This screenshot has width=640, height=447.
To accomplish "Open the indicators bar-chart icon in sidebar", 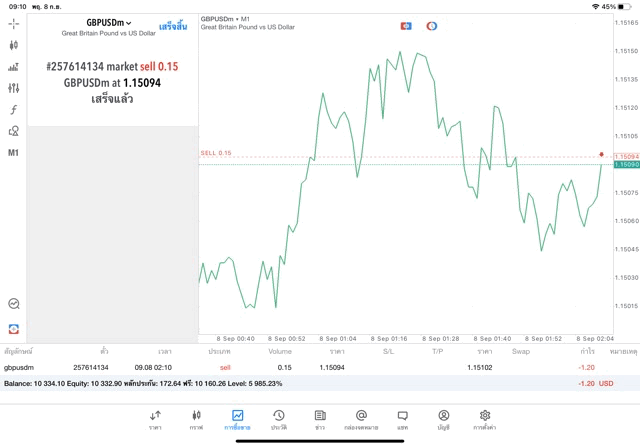I will [x=13, y=67].
